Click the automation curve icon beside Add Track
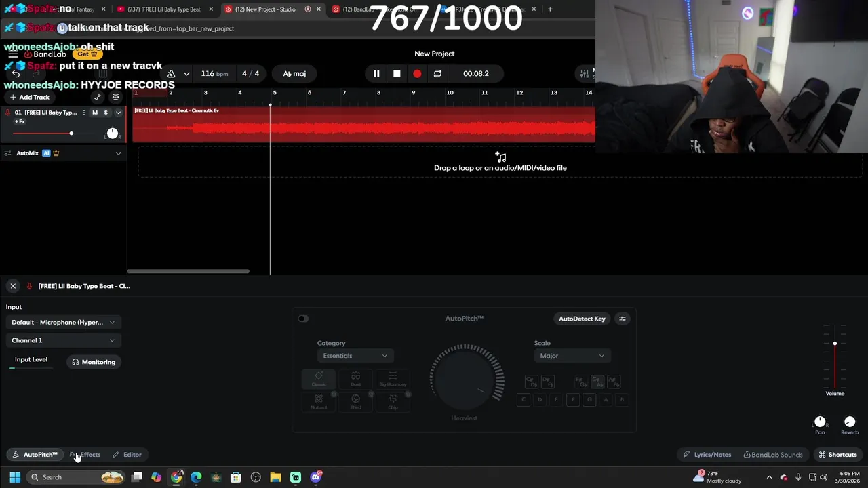The width and height of the screenshot is (868, 488). point(98,97)
